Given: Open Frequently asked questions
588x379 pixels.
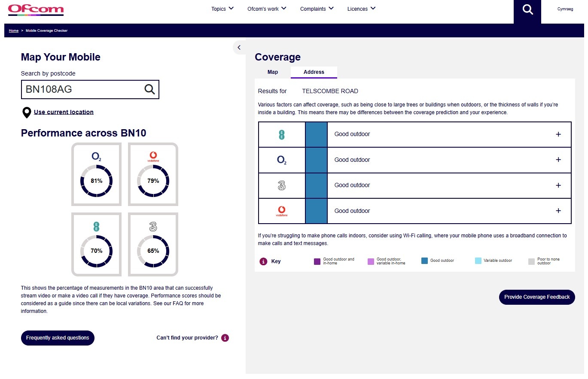Looking at the screenshot, I should (x=58, y=338).
